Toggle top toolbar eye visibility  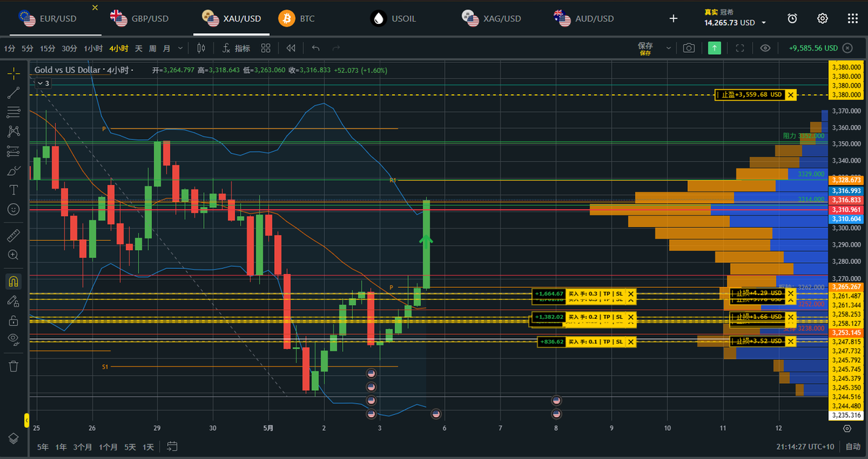click(765, 48)
